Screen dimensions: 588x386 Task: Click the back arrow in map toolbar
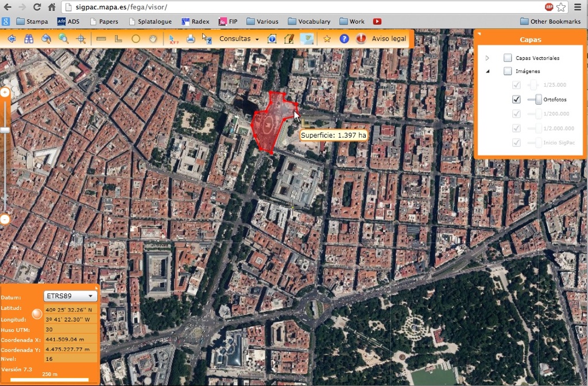coord(11,39)
